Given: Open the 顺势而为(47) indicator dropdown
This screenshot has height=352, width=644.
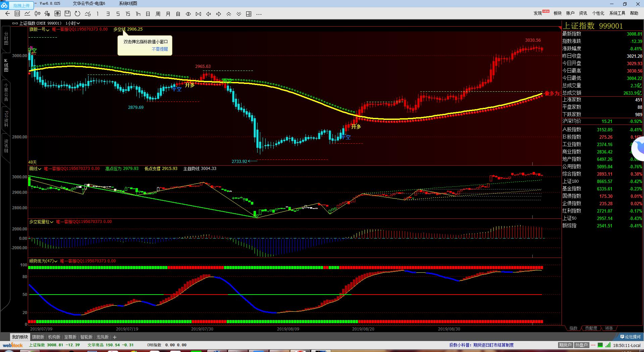Looking at the screenshot, I should (43, 261).
